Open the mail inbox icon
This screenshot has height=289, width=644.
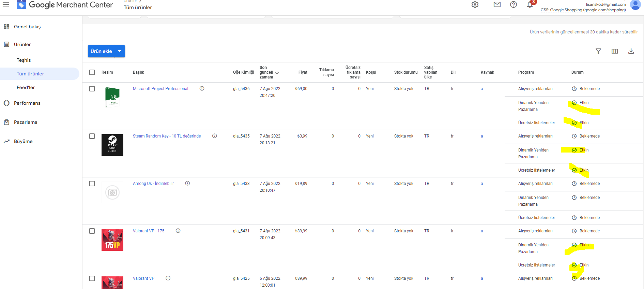497,4
